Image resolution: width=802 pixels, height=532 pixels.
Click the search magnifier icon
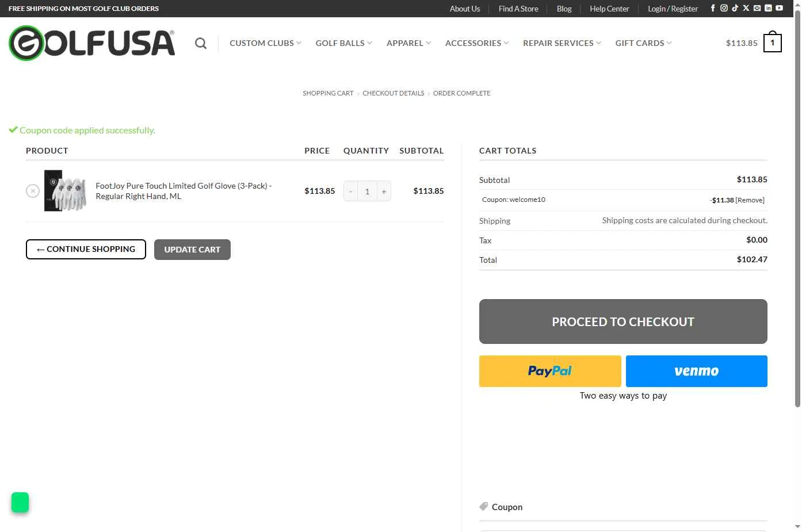click(x=200, y=43)
